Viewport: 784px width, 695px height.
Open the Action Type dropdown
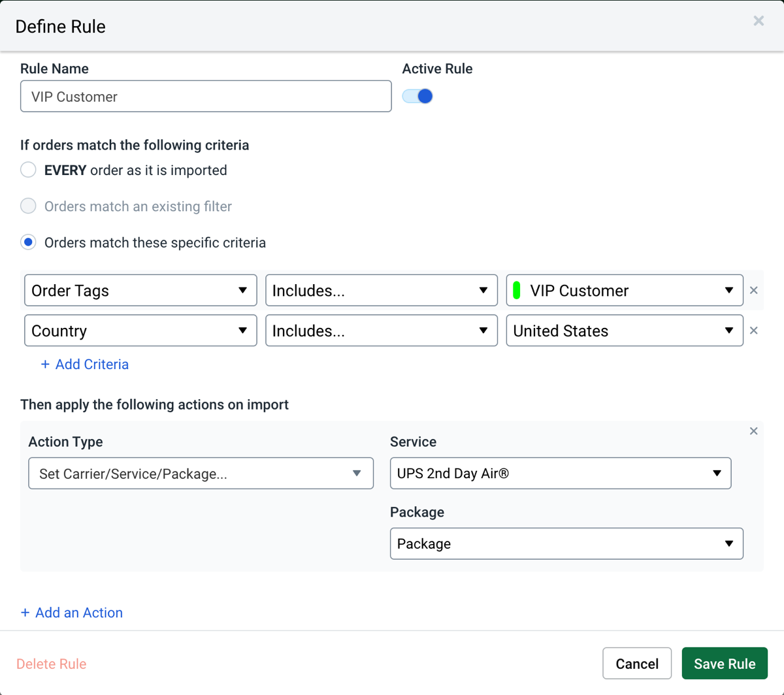point(201,474)
